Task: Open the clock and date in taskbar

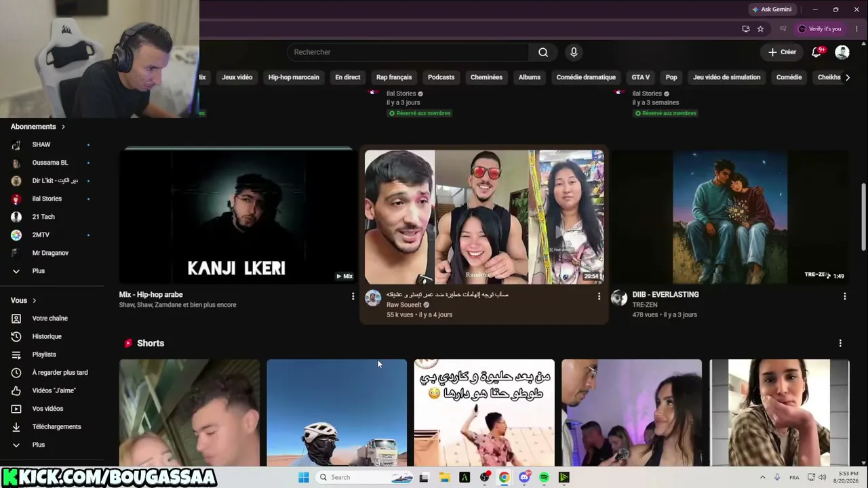Action: pyautogui.click(x=848, y=477)
